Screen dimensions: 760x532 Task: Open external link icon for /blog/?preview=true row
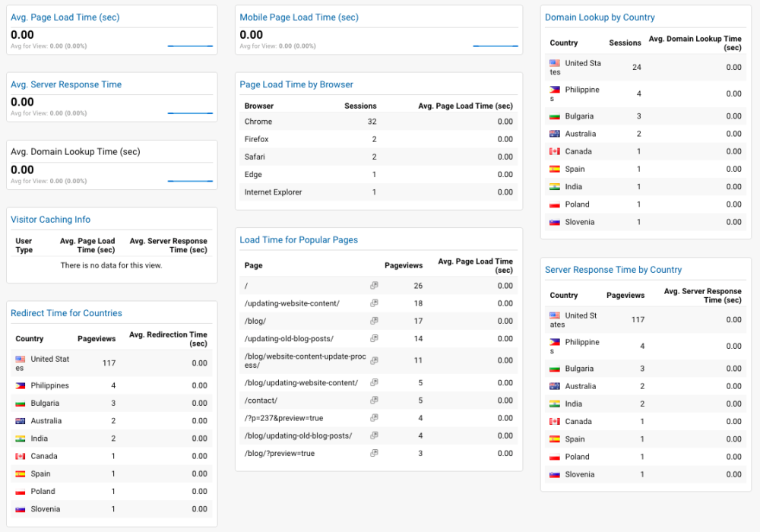pos(374,454)
